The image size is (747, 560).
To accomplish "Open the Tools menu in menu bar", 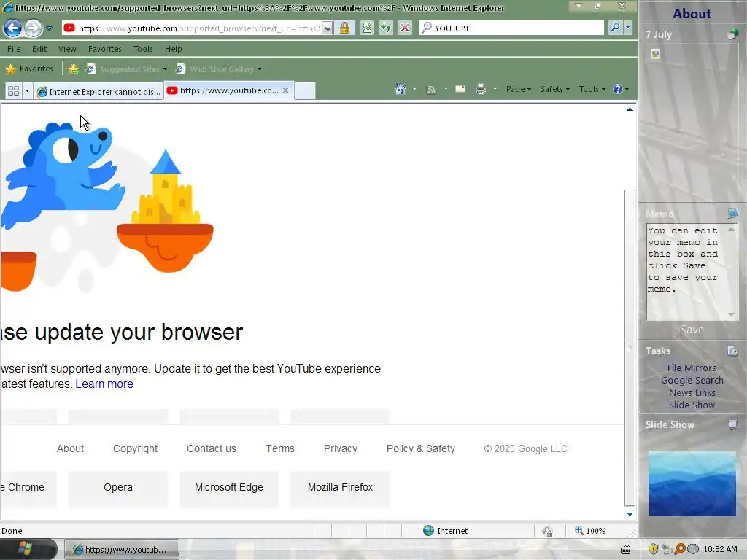I will [143, 49].
